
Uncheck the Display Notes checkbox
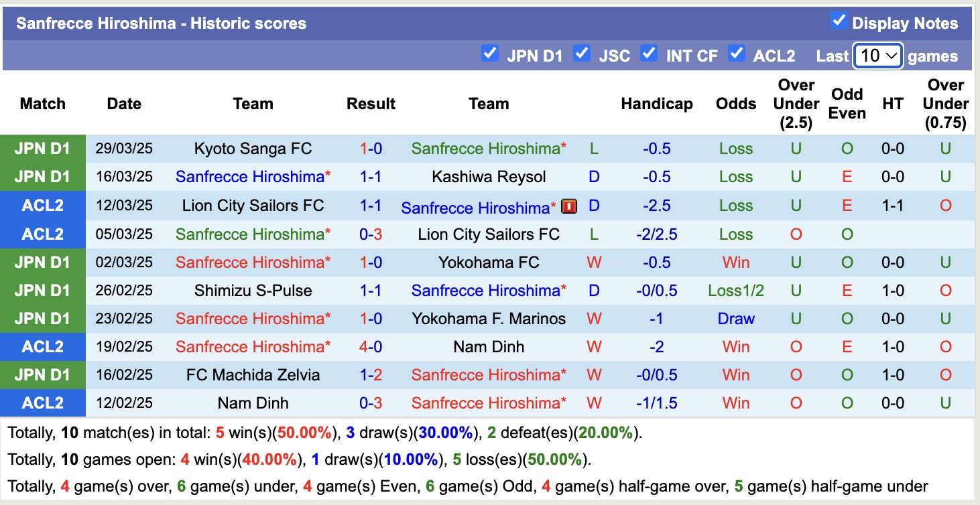click(x=839, y=21)
